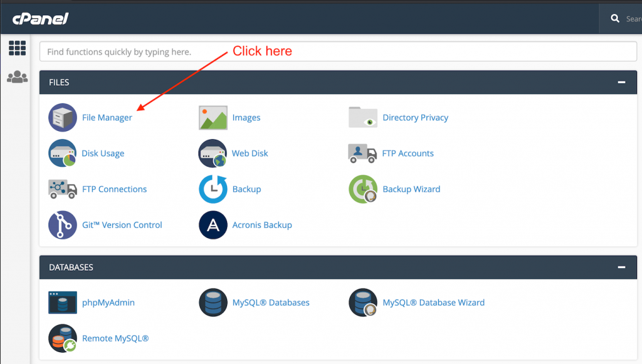This screenshot has height=364, width=642.
Task: Open the MySQL® Databases link
Action: [271, 303]
